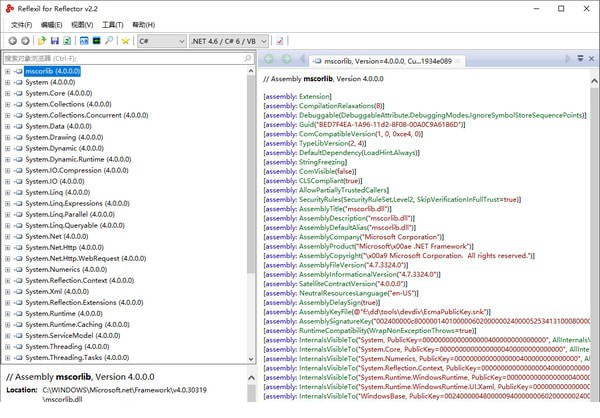Click the black console-style toolbar icon
The image size is (600, 418).
(x=96, y=41)
